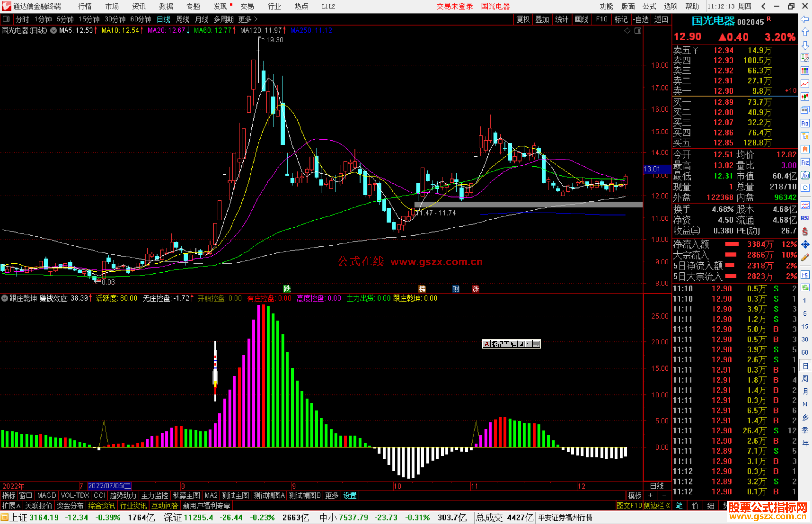Click the trend line chart sidebar icon
Screen dimensions: 812x524
click(805, 84)
